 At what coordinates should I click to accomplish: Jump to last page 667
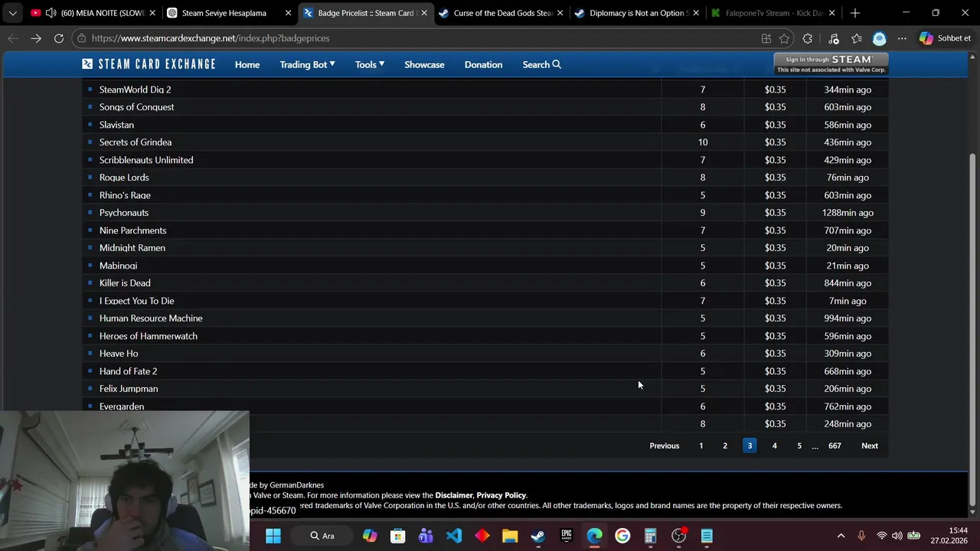click(835, 445)
